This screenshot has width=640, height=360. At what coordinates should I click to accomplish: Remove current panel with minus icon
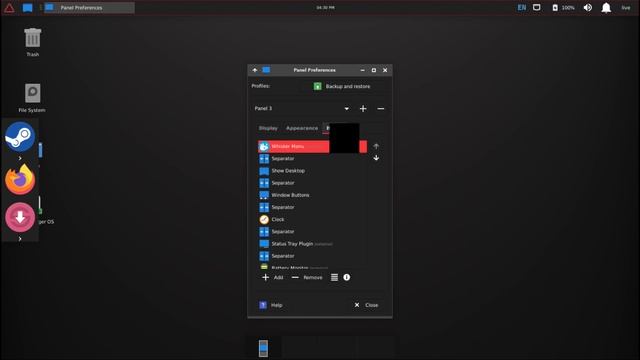click(380, 109)
